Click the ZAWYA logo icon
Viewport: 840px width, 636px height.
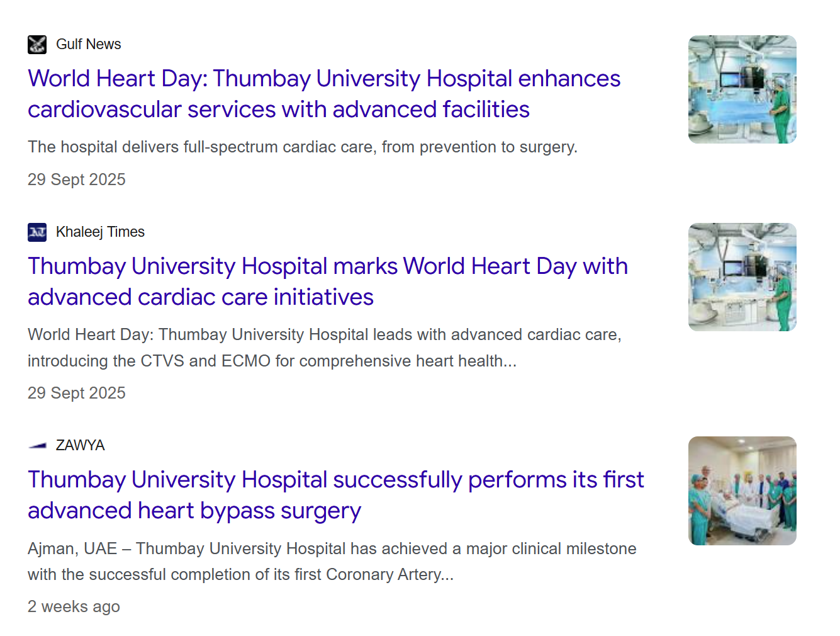click(37, 446)
